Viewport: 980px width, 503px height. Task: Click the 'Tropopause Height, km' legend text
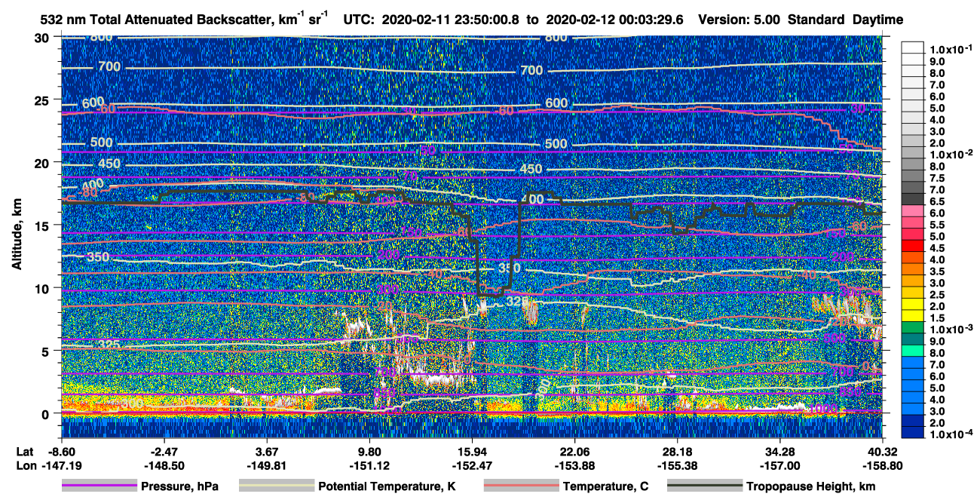point(811,486)
